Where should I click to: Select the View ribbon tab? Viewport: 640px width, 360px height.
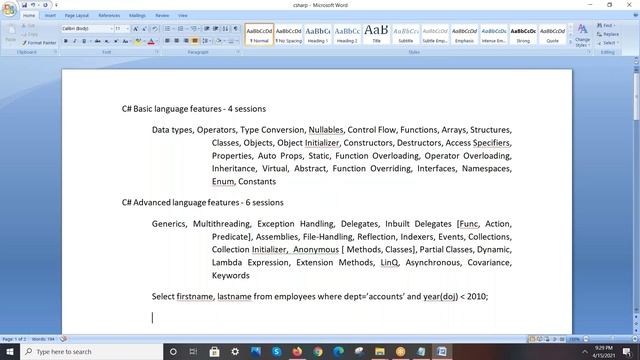tap(182, 16)
